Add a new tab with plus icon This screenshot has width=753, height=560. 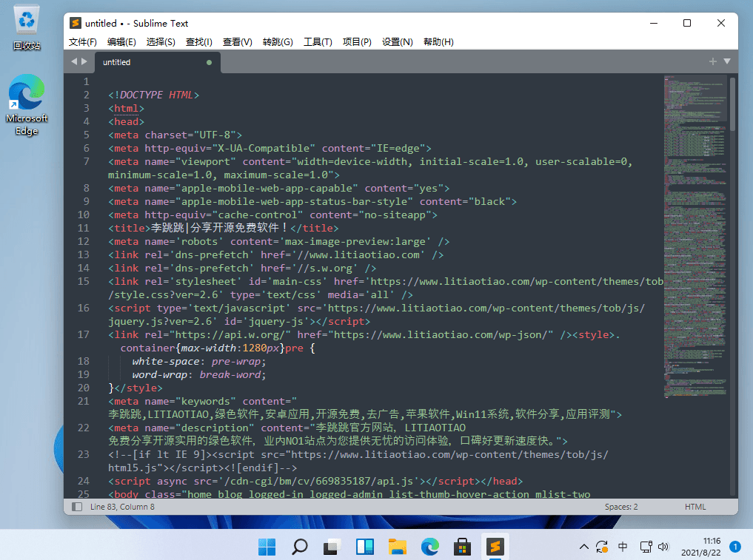[713, 61]
